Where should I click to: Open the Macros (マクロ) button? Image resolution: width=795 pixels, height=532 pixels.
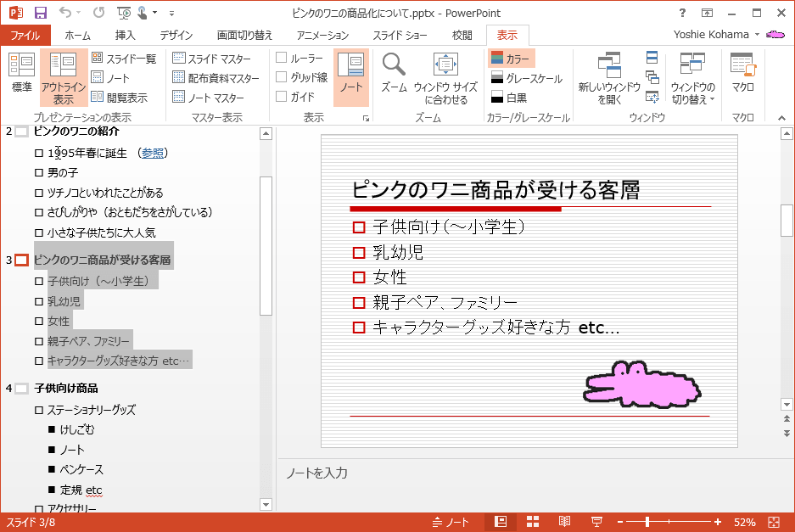click(x=742, y=73)
